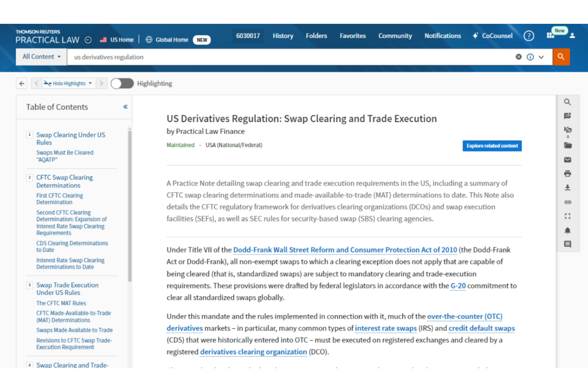Collapse the Table of Contents panel

pos(125,107)
